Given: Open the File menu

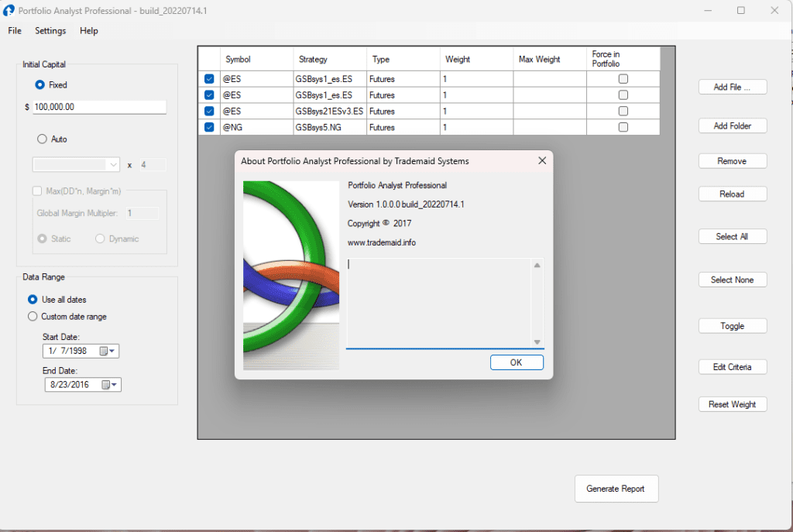Looking at the screenshot, I should pyautogui.click(x=15, y=31).
